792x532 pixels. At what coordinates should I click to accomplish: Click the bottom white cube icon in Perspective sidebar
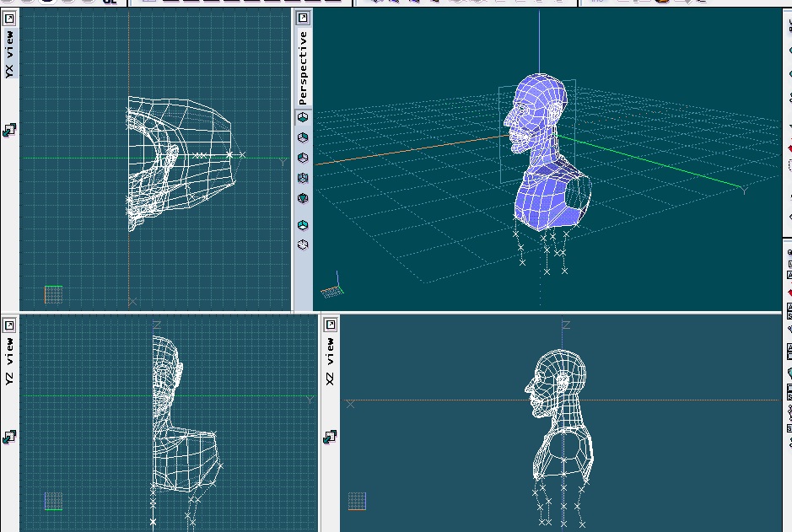click(x=303, y=245)
